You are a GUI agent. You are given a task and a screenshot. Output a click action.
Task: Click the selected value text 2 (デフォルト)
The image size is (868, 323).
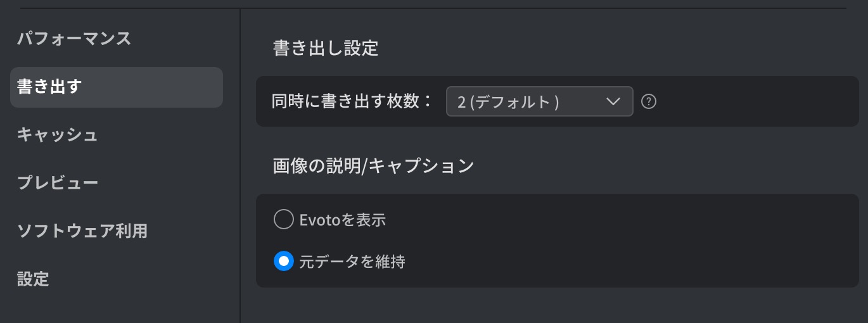point(507,102)
